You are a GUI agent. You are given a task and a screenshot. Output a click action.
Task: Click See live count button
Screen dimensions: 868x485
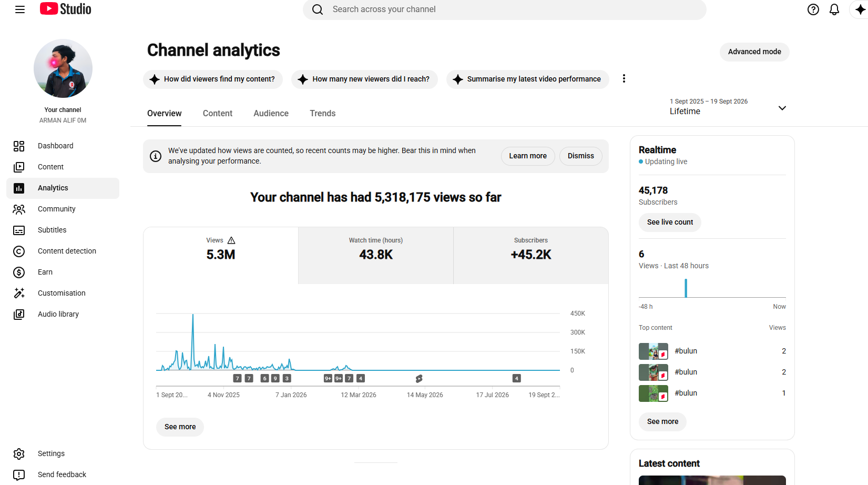point(670,222)
